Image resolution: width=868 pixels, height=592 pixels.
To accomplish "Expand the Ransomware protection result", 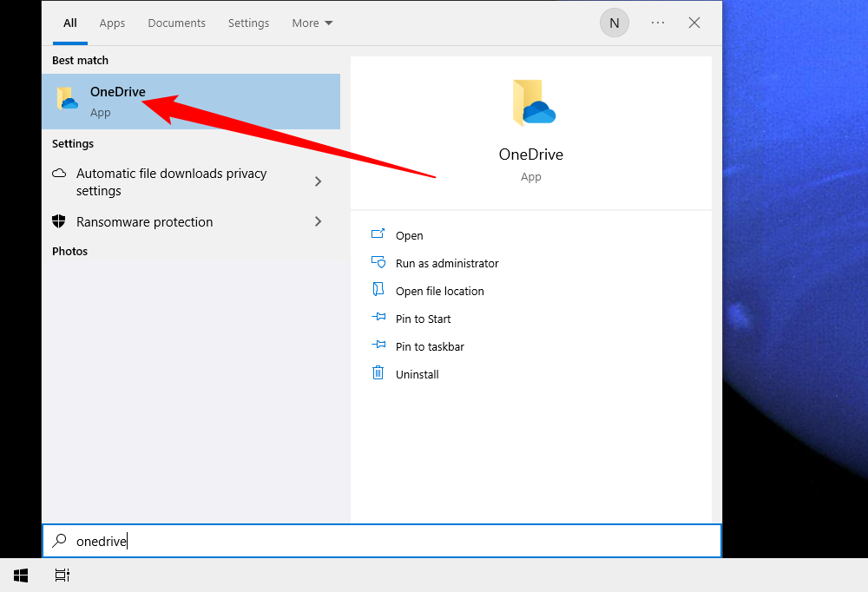I will [318, 221].
